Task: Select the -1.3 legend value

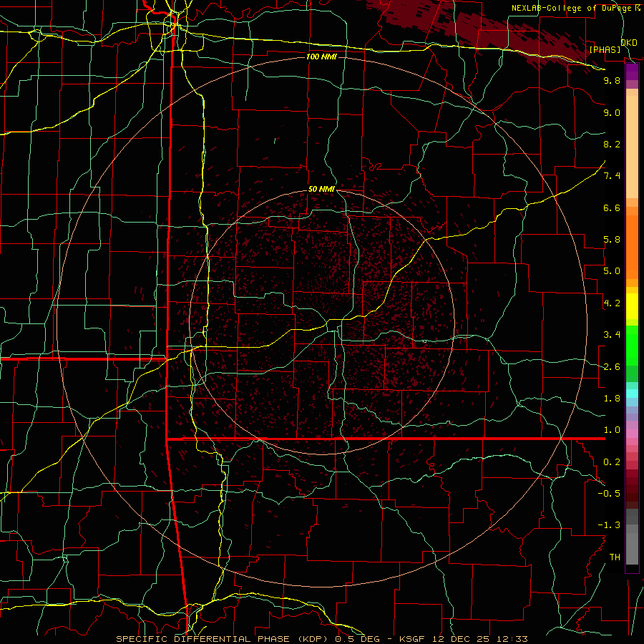Action: click(609, 525)
